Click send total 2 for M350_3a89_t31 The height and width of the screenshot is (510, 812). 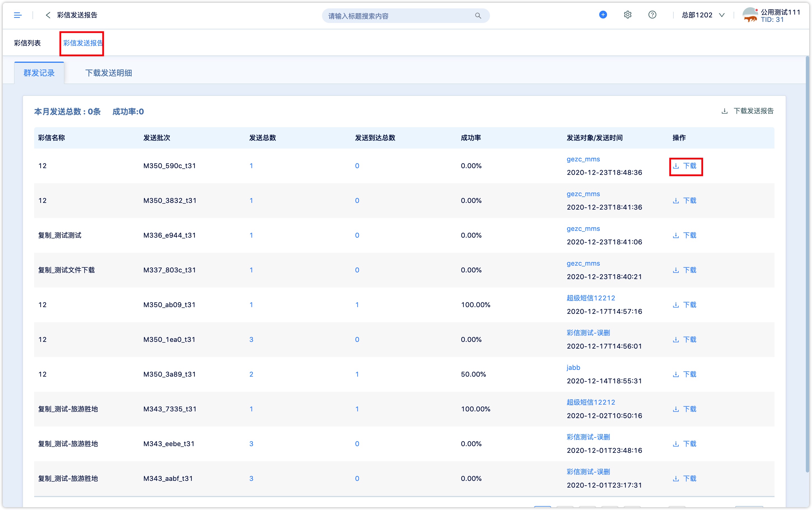[251, 374]
